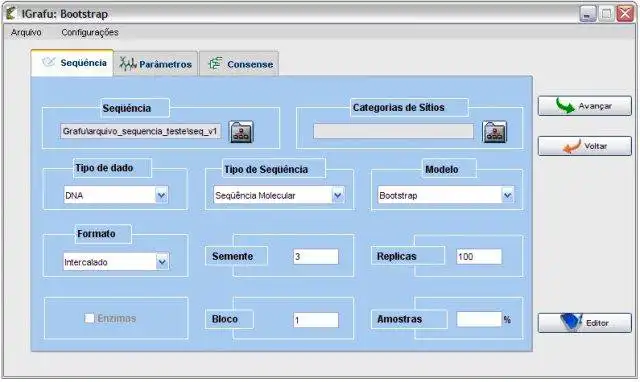Viewport: 640px width, 382px height.
Task: Close the IGrafu Bootstrap window
Action: pos(625,14)
